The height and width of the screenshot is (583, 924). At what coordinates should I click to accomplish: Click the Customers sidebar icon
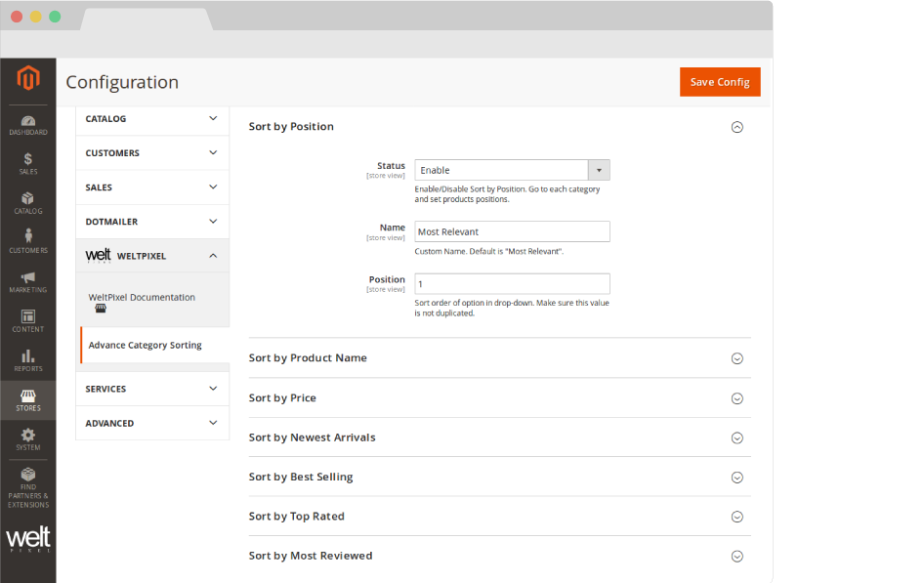coord(28,239)
